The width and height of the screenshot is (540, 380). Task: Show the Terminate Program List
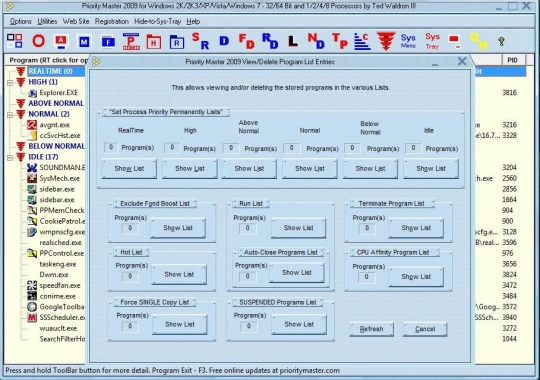tap(416, 228)
